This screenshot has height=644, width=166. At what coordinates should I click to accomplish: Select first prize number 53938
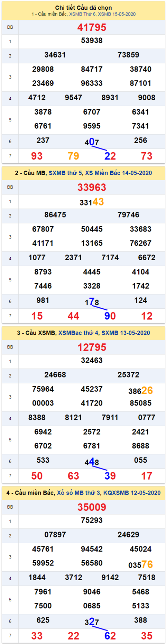point(92,40)
